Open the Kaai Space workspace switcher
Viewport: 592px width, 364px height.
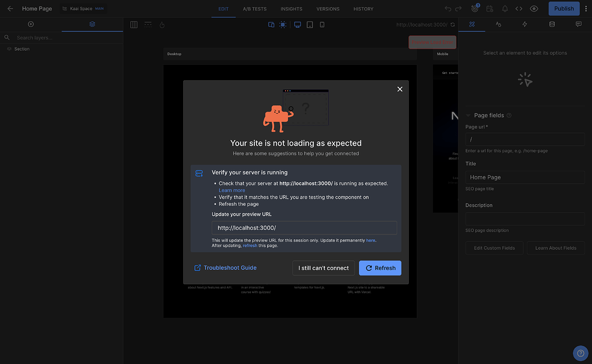pyautogui.click(x=83, y=9)
